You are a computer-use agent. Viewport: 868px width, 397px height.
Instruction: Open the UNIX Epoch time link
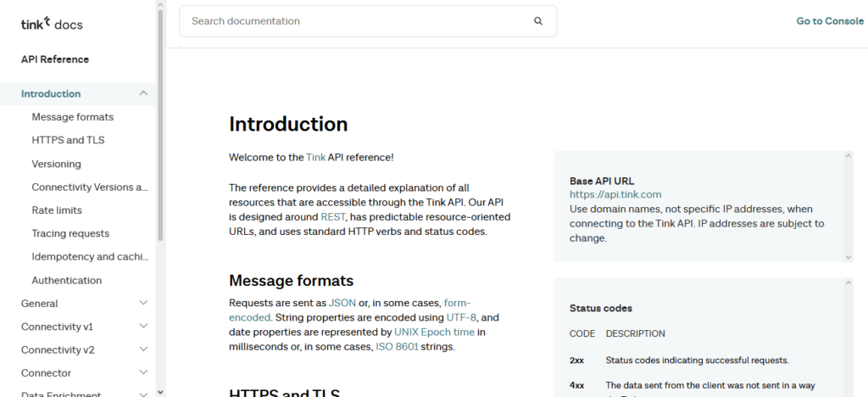tap(435, 333)
